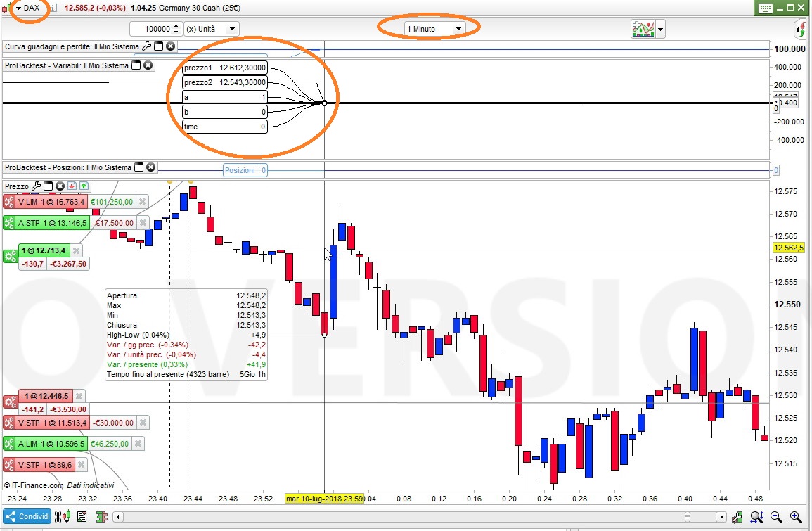Click the 'a 1' variable label
The image size is (812, 531).
[225, 97]
